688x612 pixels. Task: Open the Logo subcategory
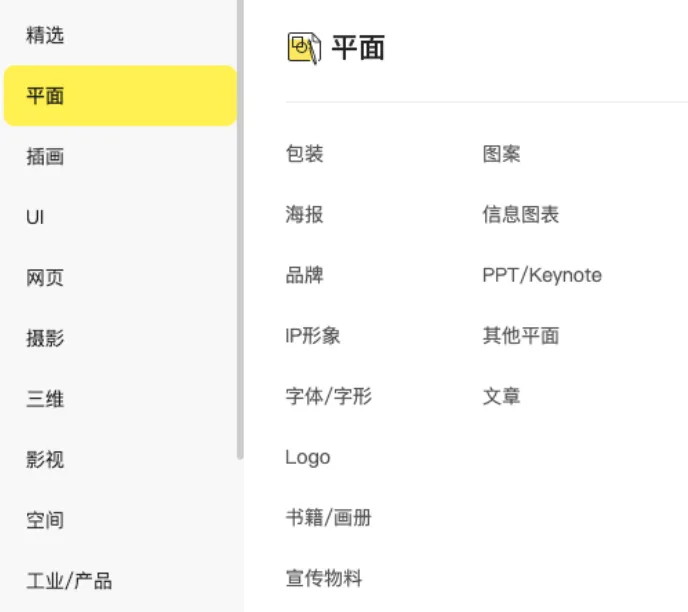pyautogui.click(x=307, y=457)
